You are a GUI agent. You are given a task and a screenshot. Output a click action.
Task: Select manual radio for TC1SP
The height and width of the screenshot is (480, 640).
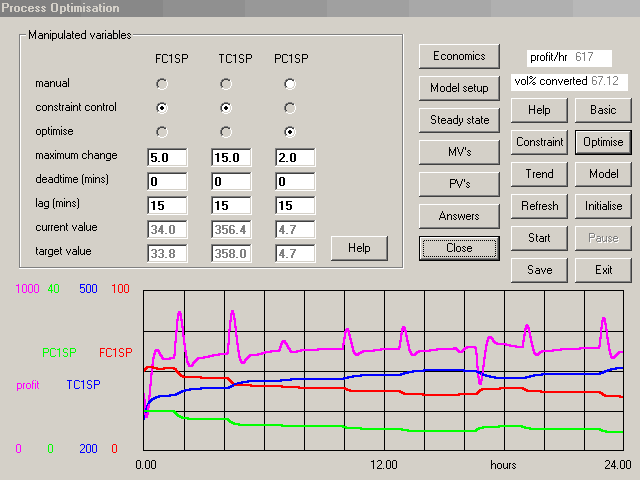226,84
